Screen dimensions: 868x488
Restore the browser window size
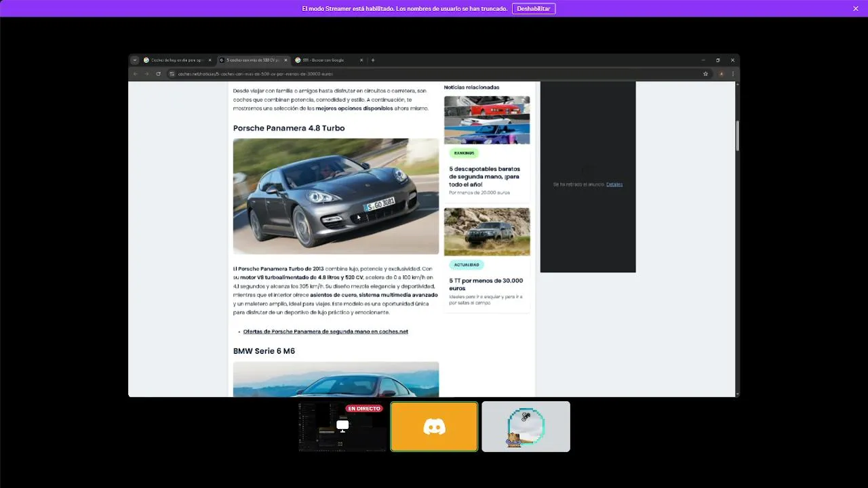[717, 60]
